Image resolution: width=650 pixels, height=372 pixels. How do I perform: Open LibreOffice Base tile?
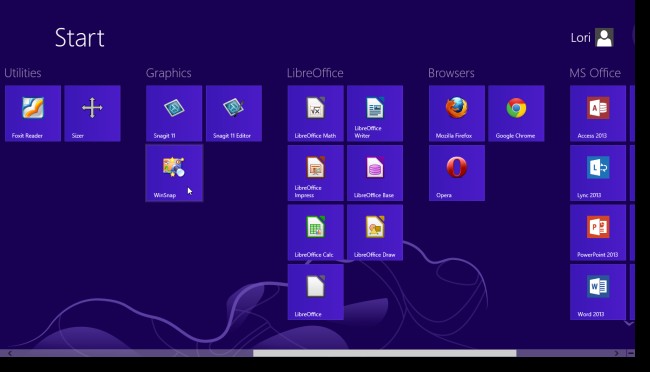(x=375, y=173)
